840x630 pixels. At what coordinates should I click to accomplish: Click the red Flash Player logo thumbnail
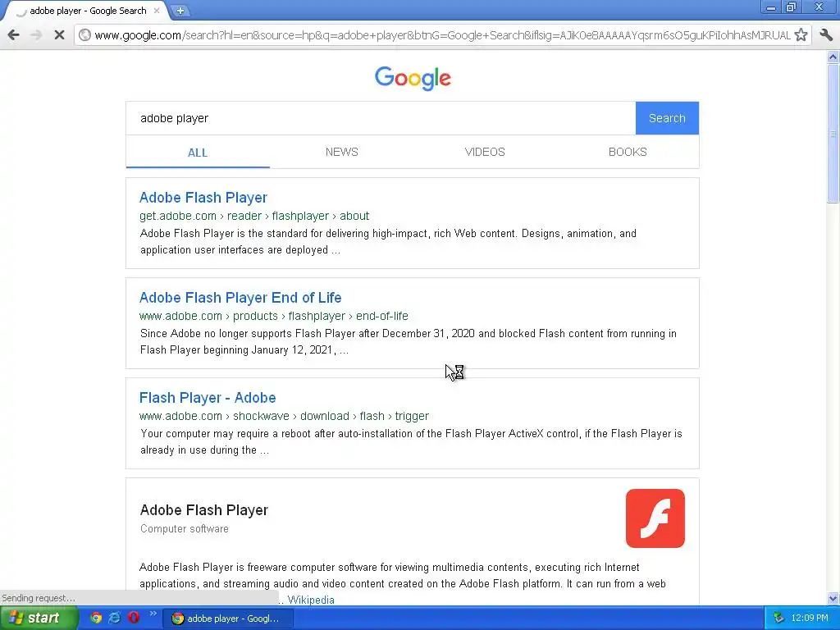click(655, 518)
